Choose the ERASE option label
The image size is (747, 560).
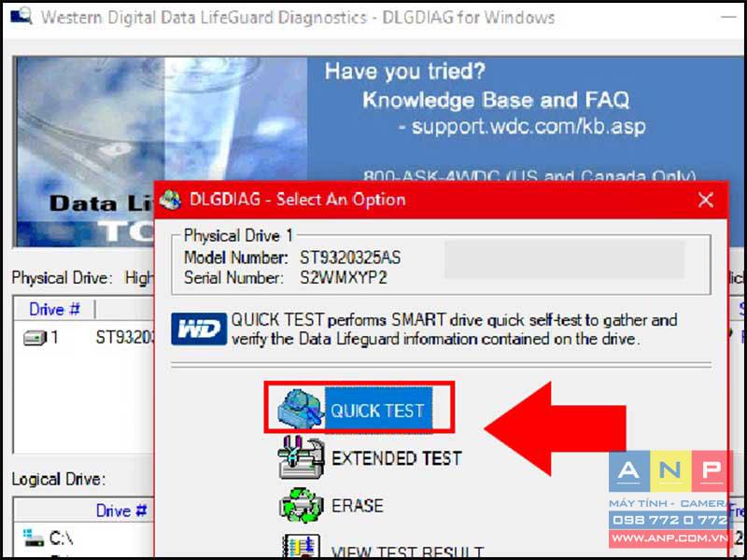[x=358, y=506]
